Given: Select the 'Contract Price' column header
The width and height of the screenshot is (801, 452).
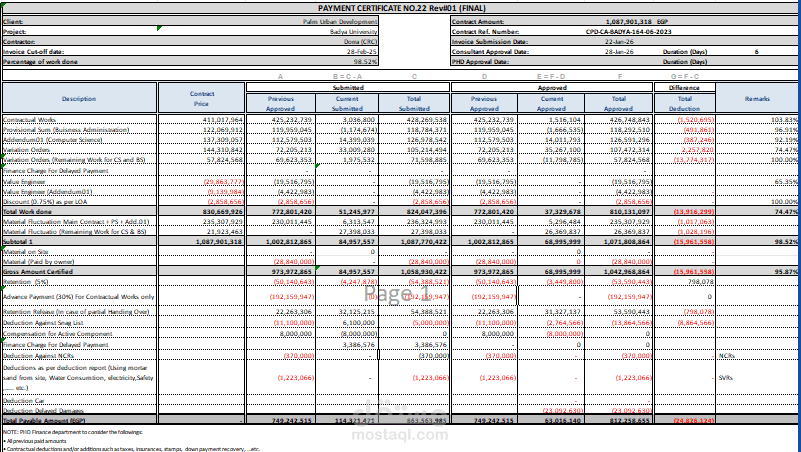Looking at the screenshot, I should 201,99.
